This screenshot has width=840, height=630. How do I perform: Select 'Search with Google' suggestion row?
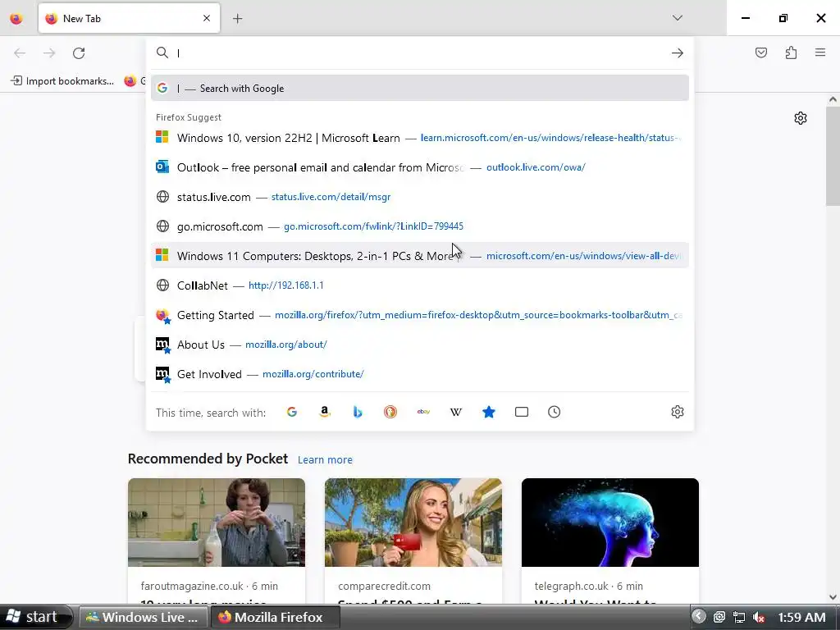pos(419,89)
